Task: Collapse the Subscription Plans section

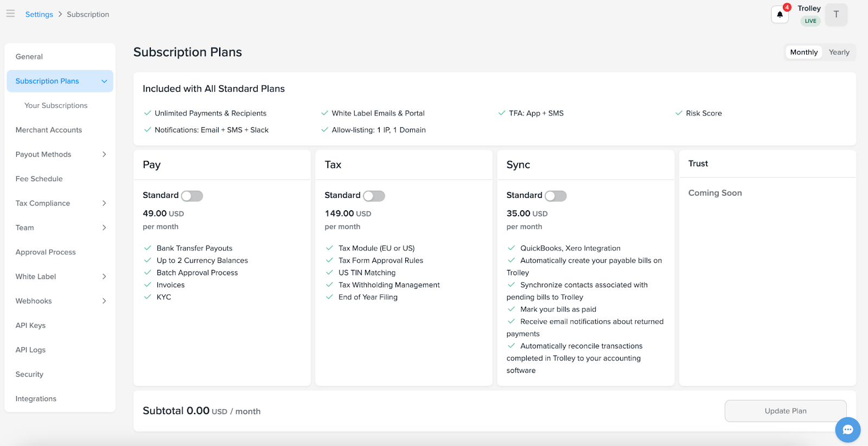Action: point(104,81)
